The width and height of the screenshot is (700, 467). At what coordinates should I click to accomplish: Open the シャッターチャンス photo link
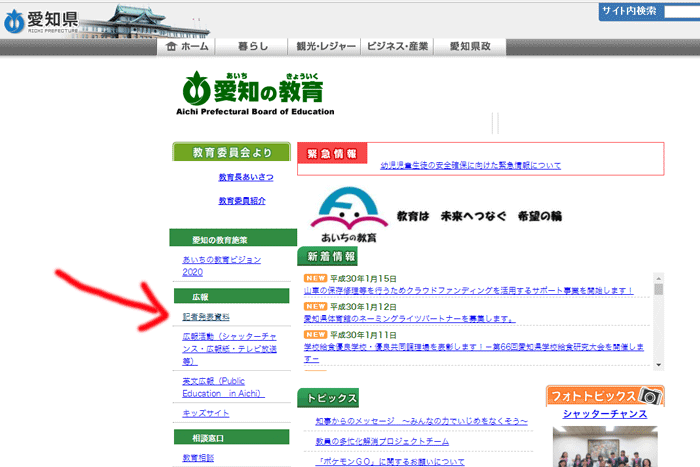[x=604, y=414]
